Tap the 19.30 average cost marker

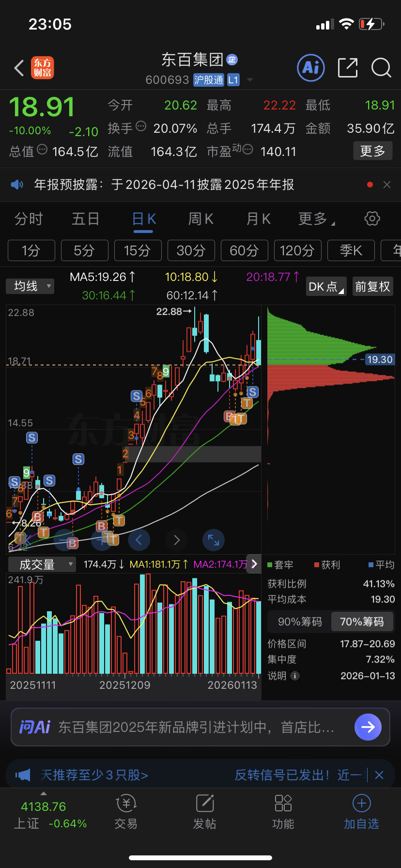380,359
